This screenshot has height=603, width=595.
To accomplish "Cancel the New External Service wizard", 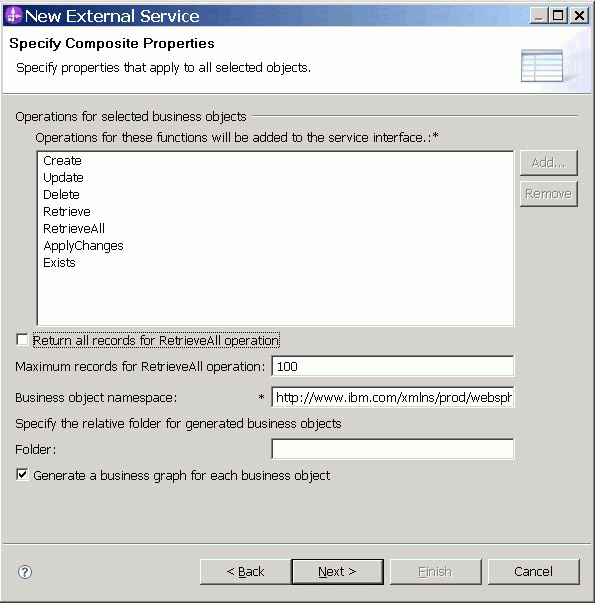I will 533,571.
